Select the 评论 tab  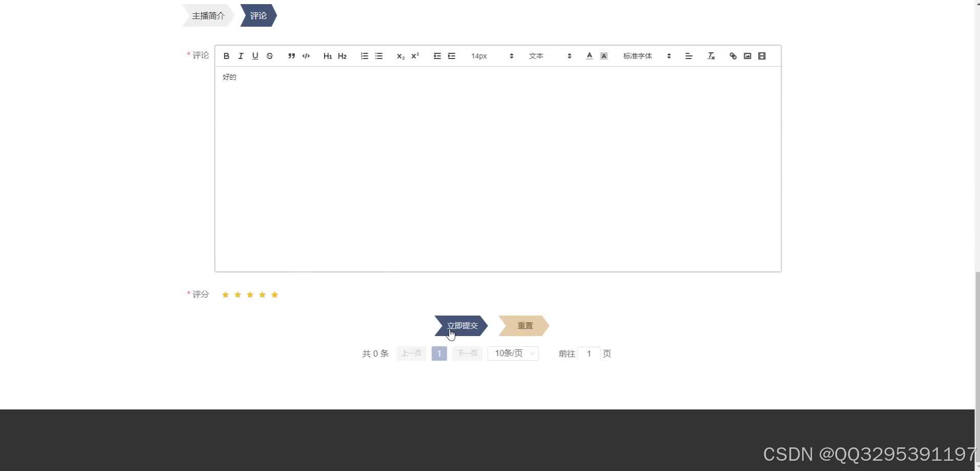coord(258,15)
